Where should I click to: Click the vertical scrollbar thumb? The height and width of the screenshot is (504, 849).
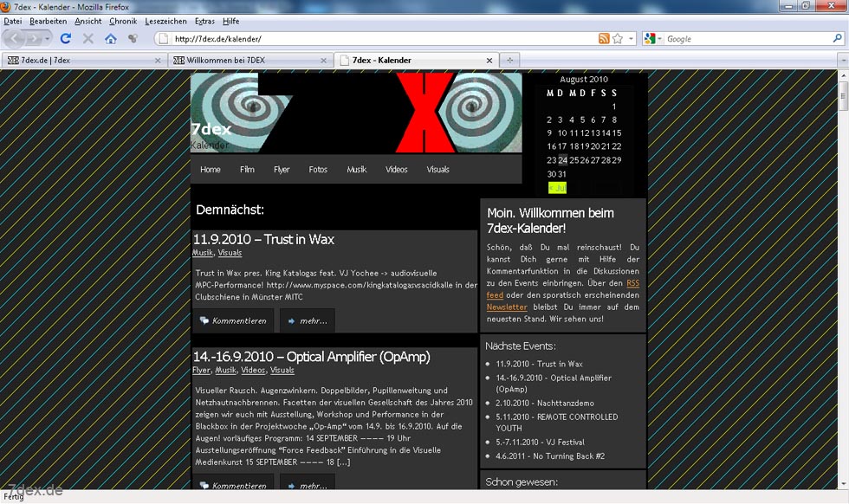[x=843, y=95]
